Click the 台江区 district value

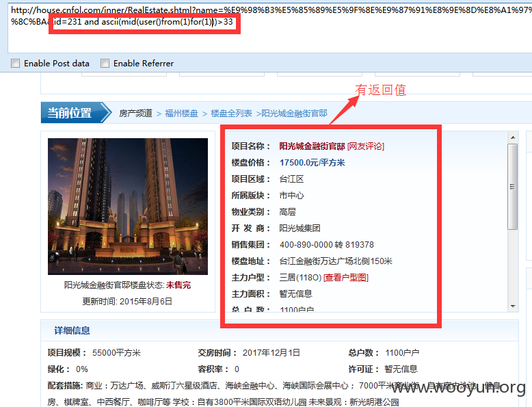(x=291, y=179)
